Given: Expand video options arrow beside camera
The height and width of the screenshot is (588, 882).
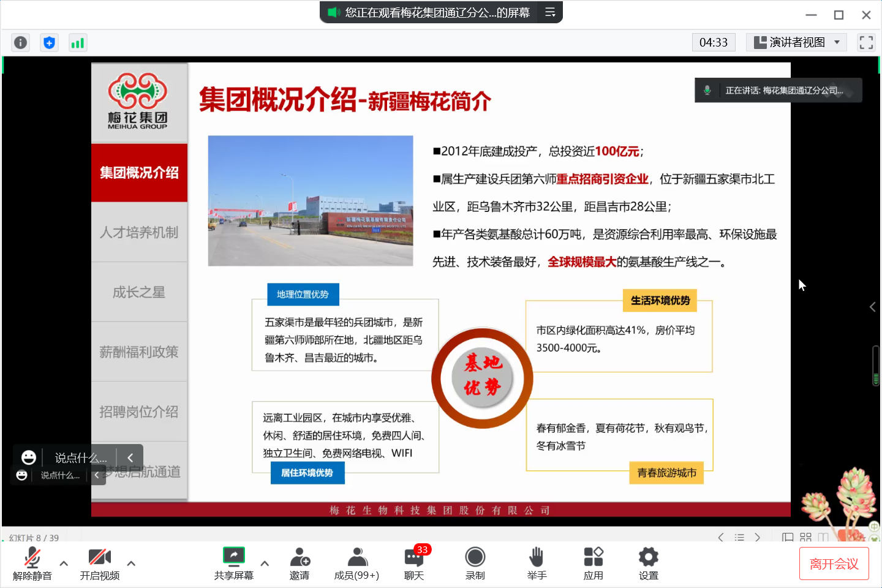Looking at the screenshot, I should coord(131,563).
